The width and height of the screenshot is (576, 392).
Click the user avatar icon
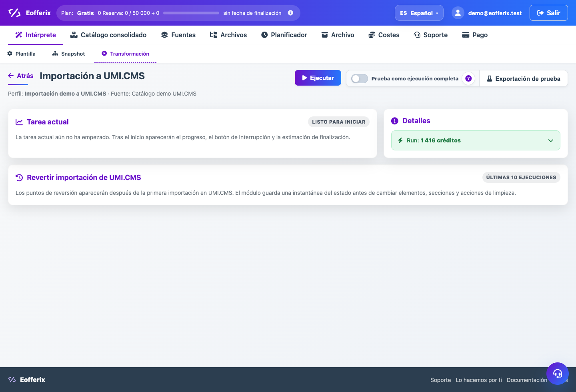click(458, 13)
